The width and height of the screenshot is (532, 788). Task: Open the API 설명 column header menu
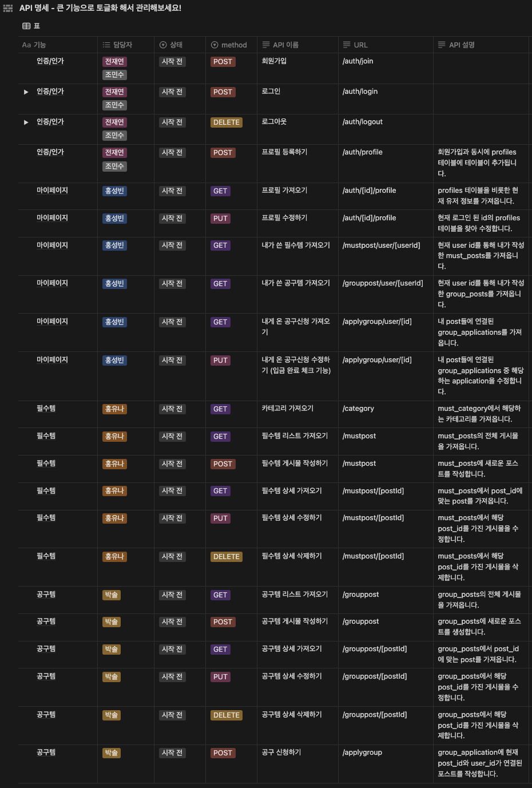482,45
